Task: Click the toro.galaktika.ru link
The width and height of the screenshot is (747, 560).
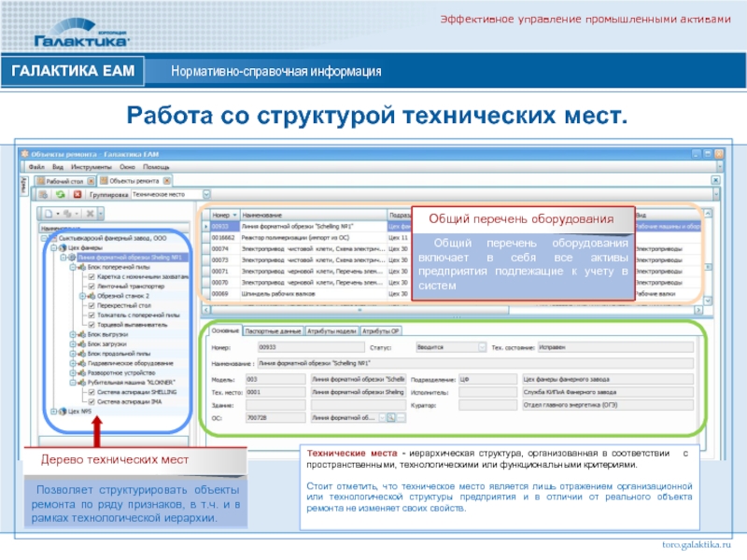Action: 696,545
